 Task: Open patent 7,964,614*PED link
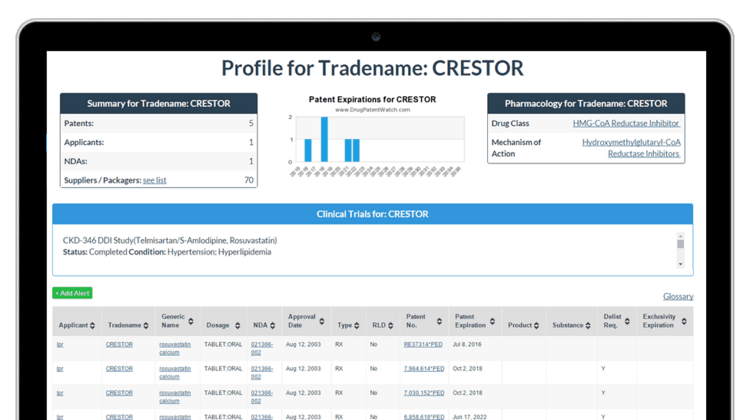424,369
